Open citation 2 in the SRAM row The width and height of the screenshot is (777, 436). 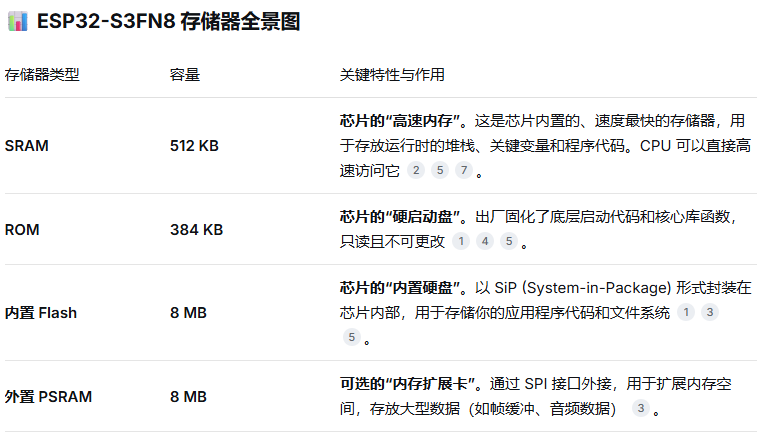[416, 170]
